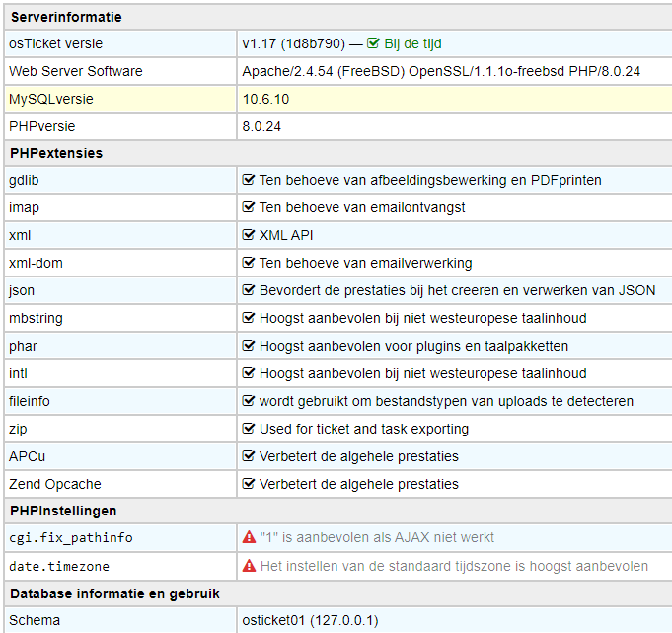Click the check icon in the intl row
Image resolution: width=672 pixels, height=633 pixels.
pos(248,373)
